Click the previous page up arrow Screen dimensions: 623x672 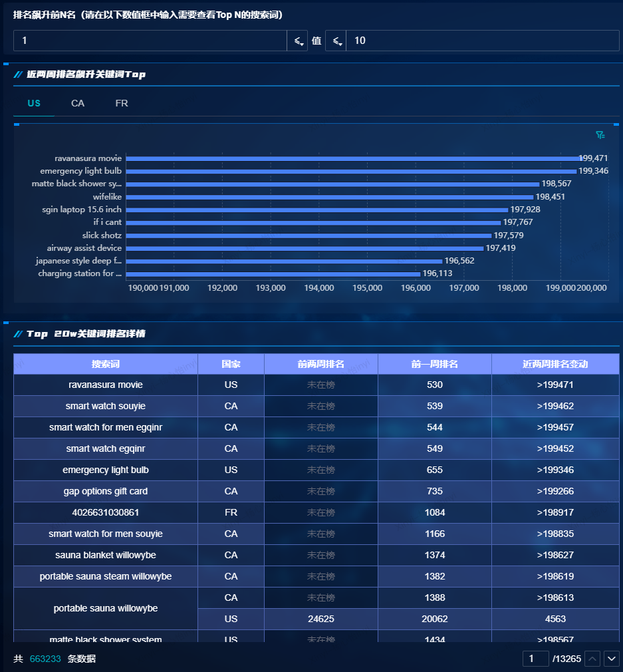pos(592,659)
